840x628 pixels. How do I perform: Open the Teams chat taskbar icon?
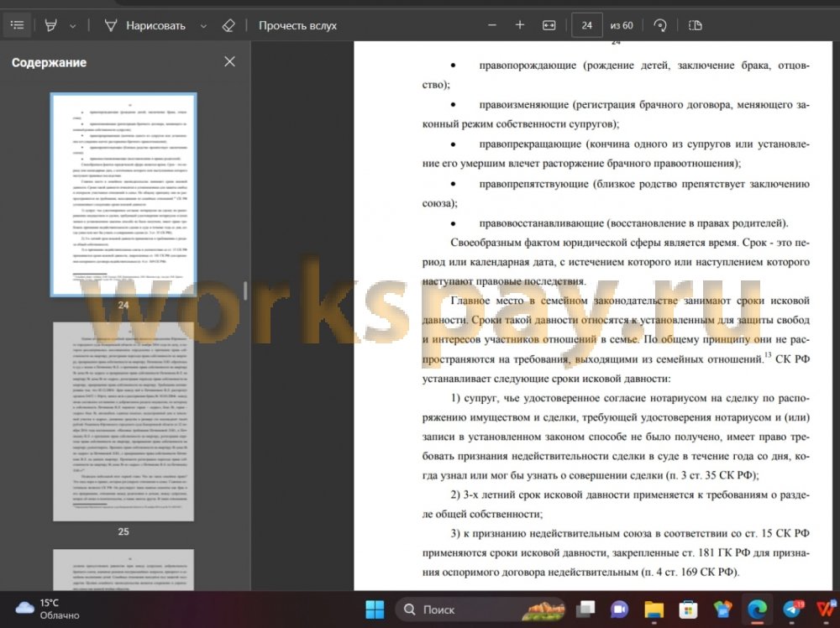tap(619, 610)
